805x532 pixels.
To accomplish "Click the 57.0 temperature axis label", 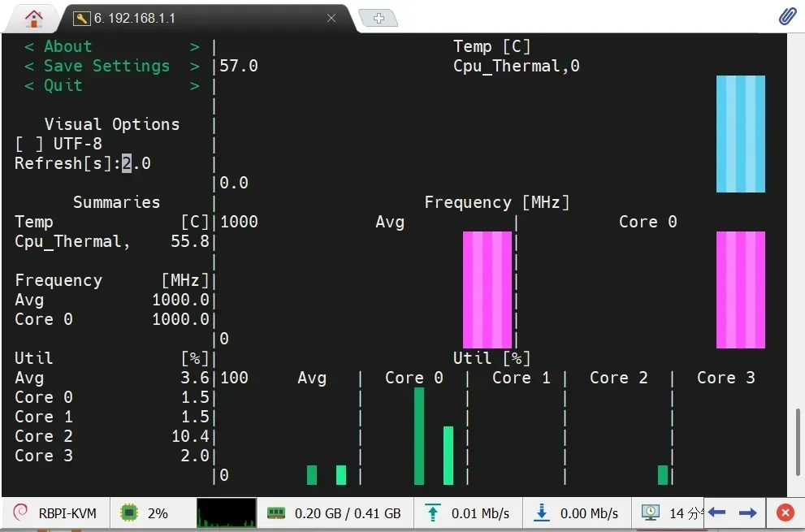I will 239,66.
